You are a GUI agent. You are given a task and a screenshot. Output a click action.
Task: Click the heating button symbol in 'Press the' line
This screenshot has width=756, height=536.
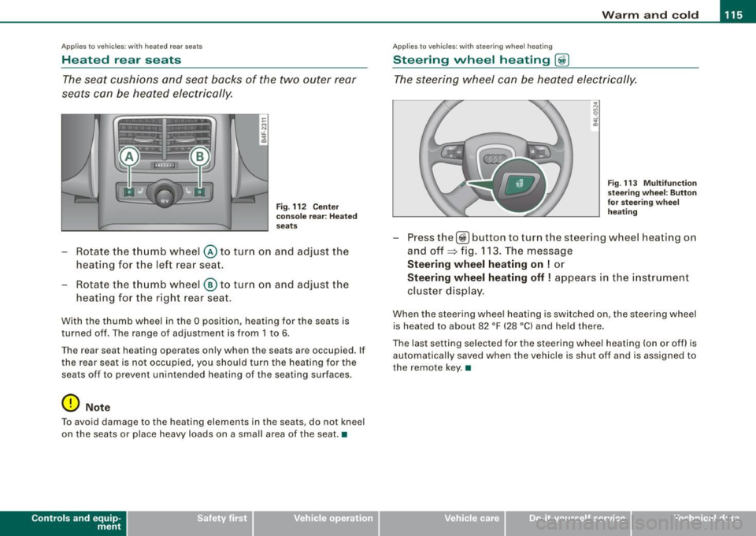point(462,238)
